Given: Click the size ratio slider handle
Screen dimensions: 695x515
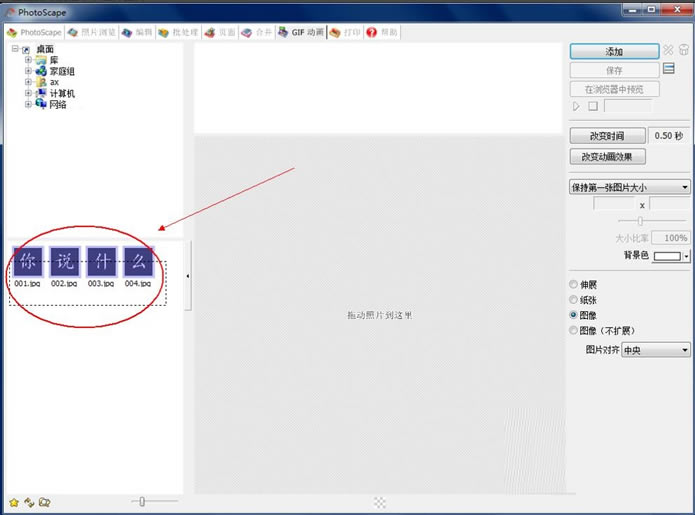Looking at the screenshot, I should 640,220.
